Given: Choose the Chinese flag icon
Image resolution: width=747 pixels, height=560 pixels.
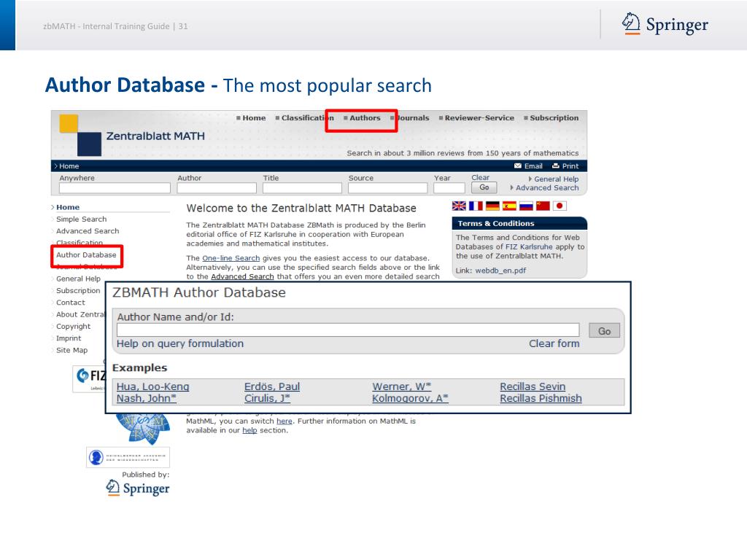Looking at the screenshot, I should [543, 206].
